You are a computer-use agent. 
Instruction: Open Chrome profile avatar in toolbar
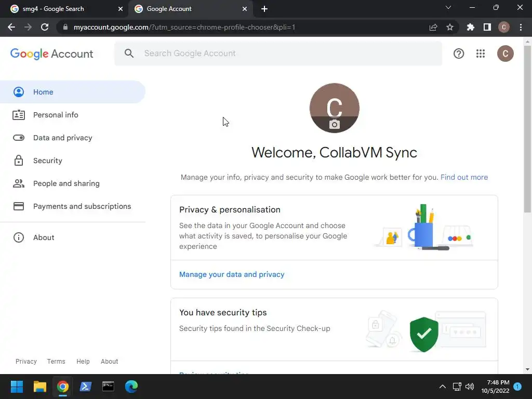(x=504, y=27)
